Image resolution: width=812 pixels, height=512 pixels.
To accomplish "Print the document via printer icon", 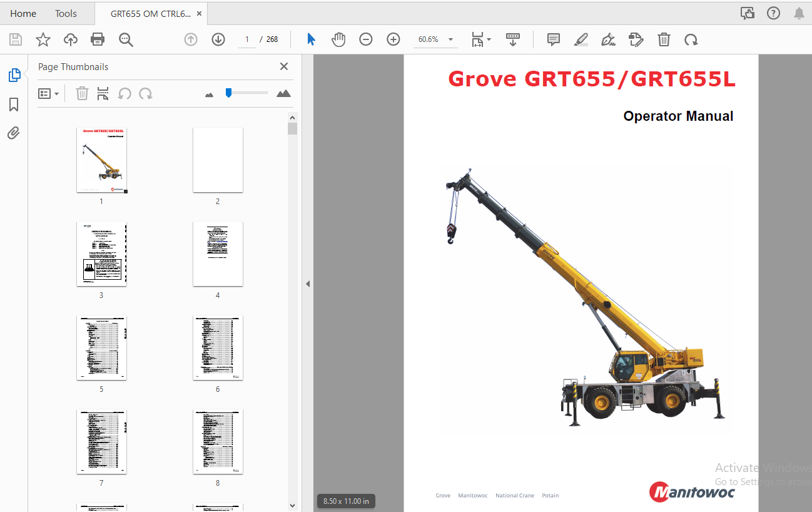I will pyautogui.click(x=98, y=39).
